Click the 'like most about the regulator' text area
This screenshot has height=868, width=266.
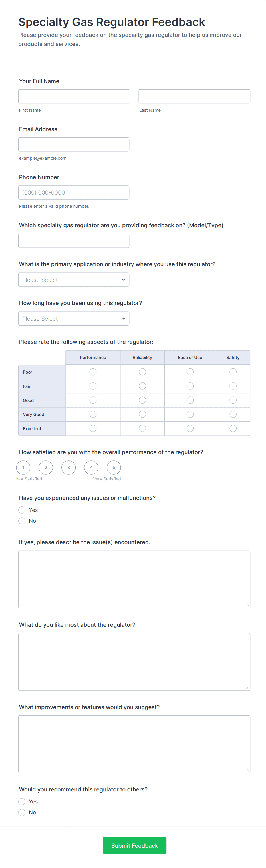(134, 662)
